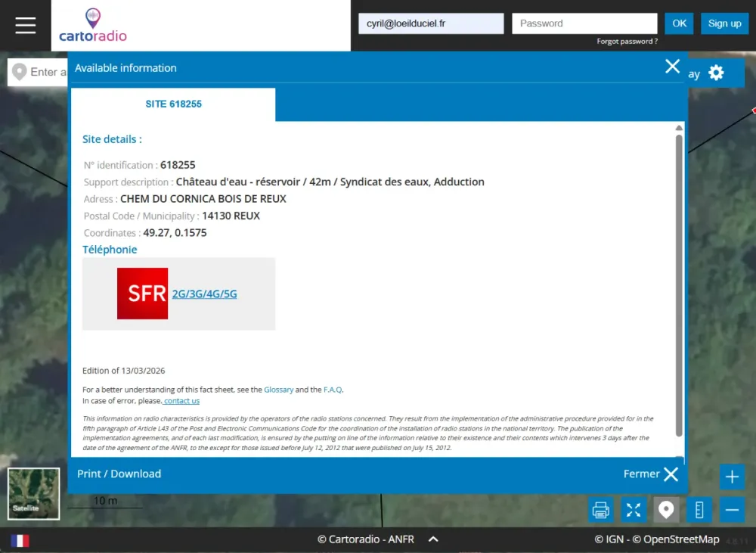Image resolution: width=756 pixels, height=553 pixels.
Task: Switch language via the French flag
Action: (20, 540)
